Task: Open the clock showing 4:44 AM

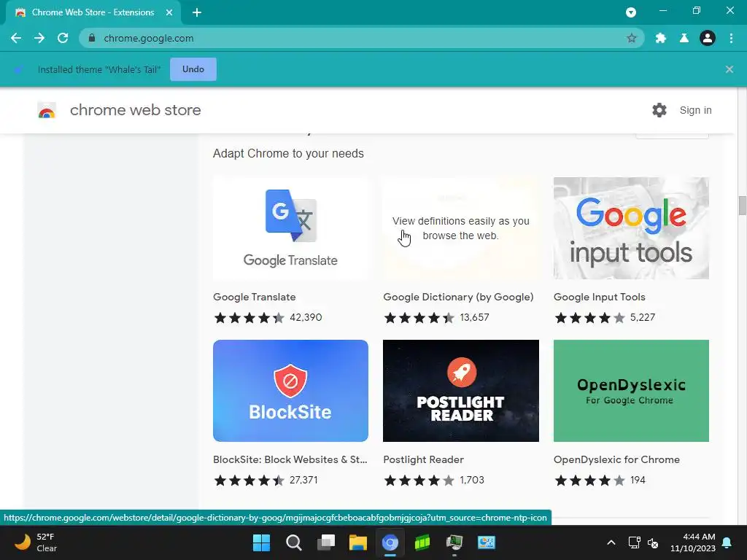Action: (693, 542)
